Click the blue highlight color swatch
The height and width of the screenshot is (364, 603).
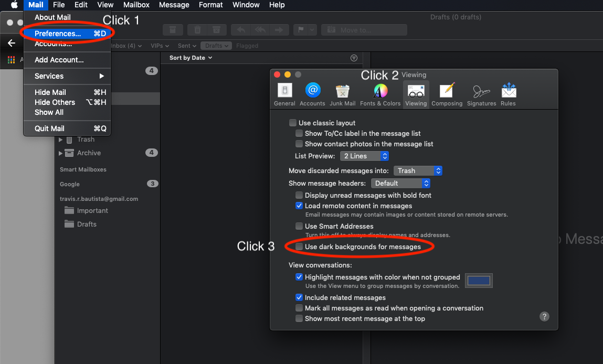coord(479,281)
